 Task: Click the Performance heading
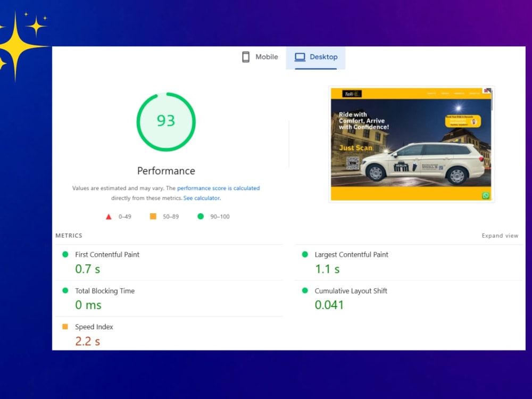click(166, 171)
